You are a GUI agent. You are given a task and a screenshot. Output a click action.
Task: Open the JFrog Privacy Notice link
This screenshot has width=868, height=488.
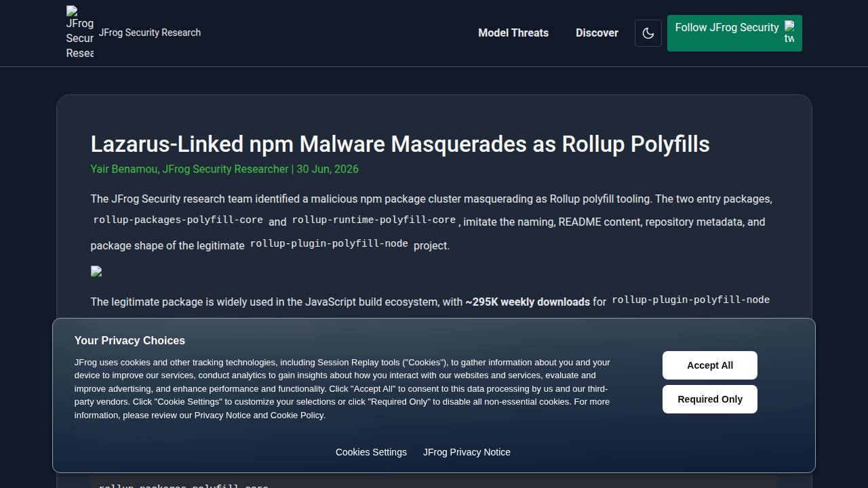click(x=467, y=452)
